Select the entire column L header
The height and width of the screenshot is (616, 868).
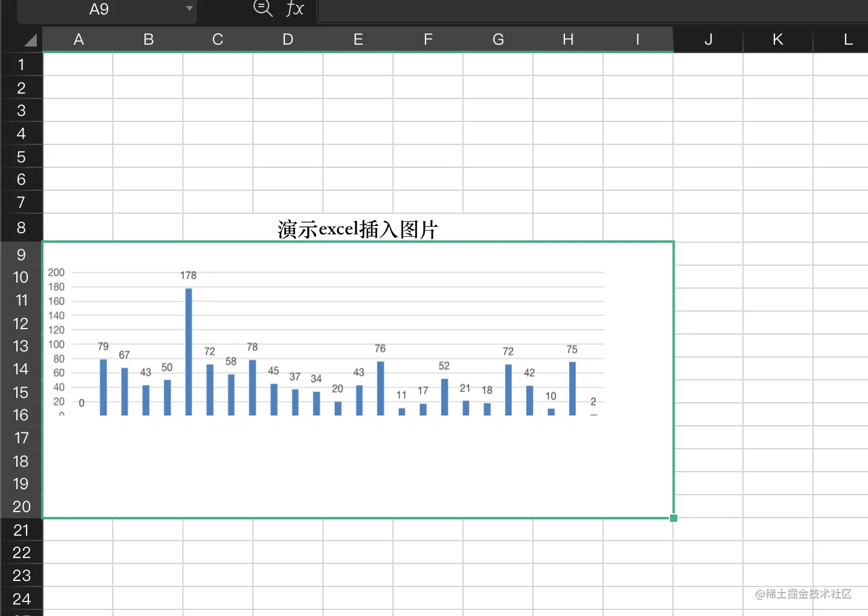(x=847, y=39)
